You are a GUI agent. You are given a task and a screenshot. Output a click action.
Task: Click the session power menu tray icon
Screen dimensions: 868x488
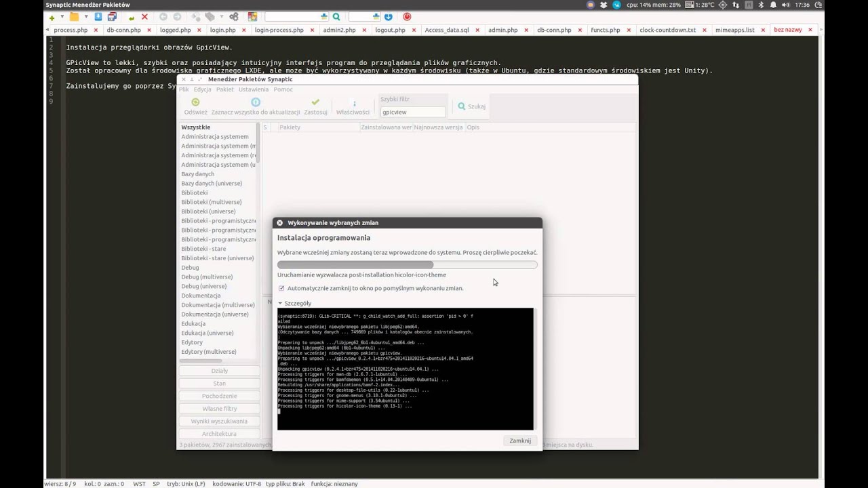click(818, 5)
